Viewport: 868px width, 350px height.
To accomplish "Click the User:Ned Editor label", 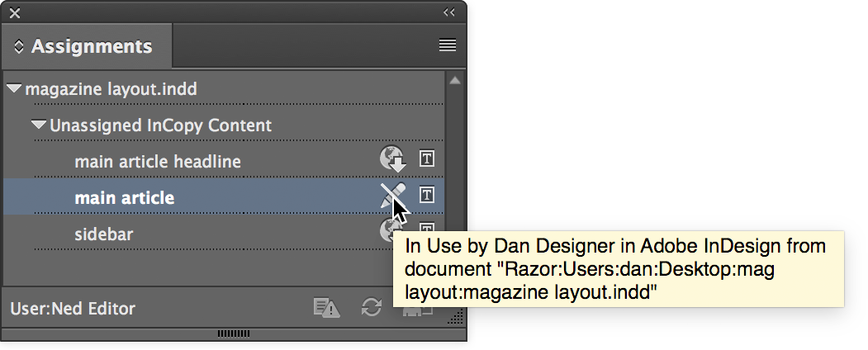I will coord(73,309).
